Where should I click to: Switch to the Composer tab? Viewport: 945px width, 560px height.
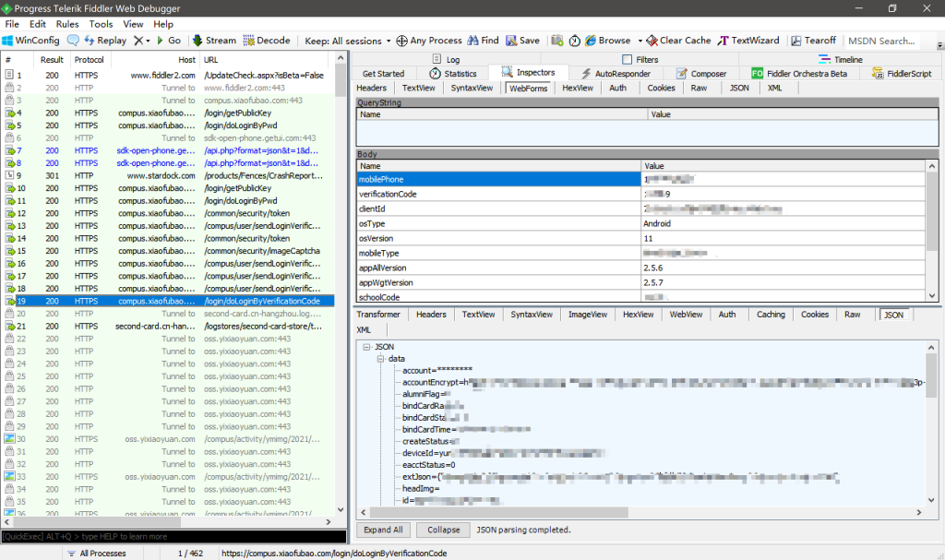pos(701,74)
